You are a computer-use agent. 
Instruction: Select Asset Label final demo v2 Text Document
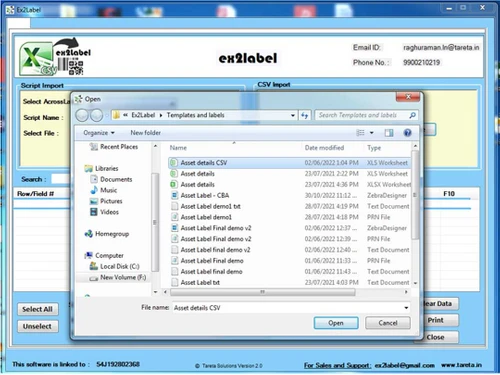point(289,250)
